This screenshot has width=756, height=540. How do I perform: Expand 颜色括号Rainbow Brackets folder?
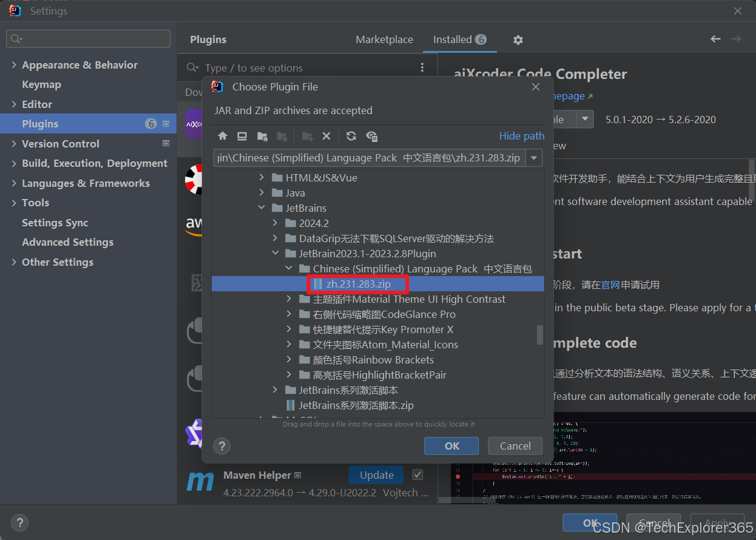point(289,360)
